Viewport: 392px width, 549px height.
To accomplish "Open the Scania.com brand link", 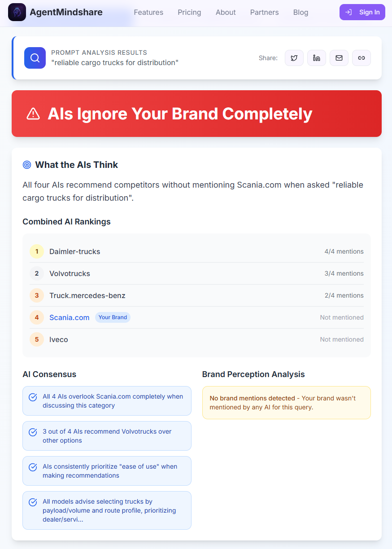I will point(70,317).
